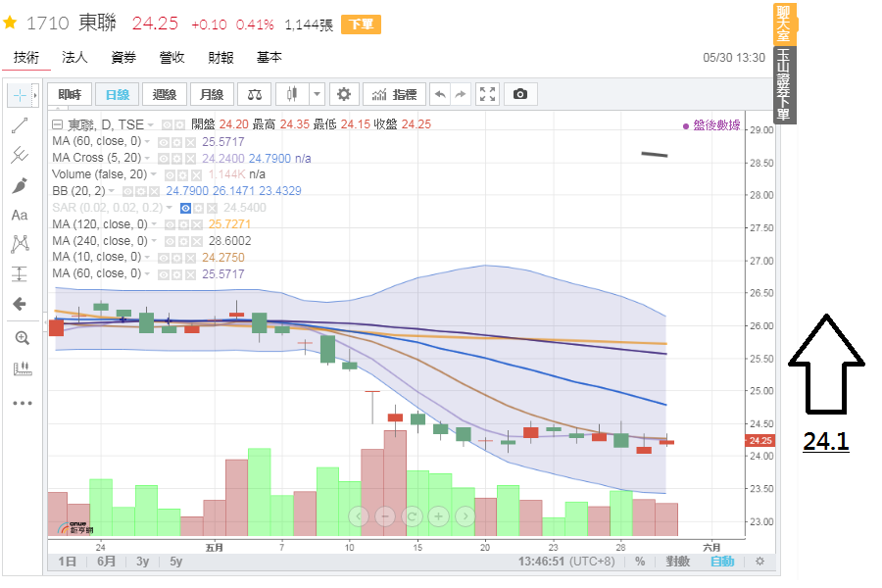Open the 聊天室 chat room side tab

tap(784, 24)
